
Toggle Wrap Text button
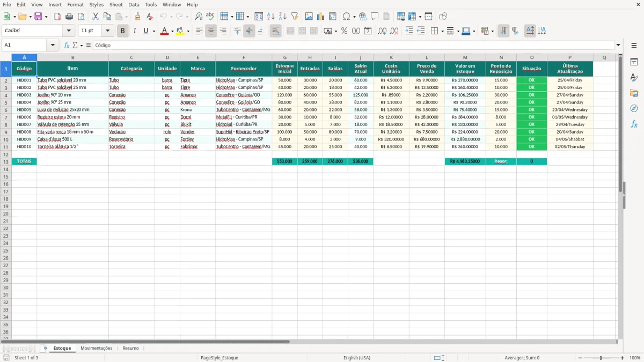pyautogui.click(x=275, y=31)
